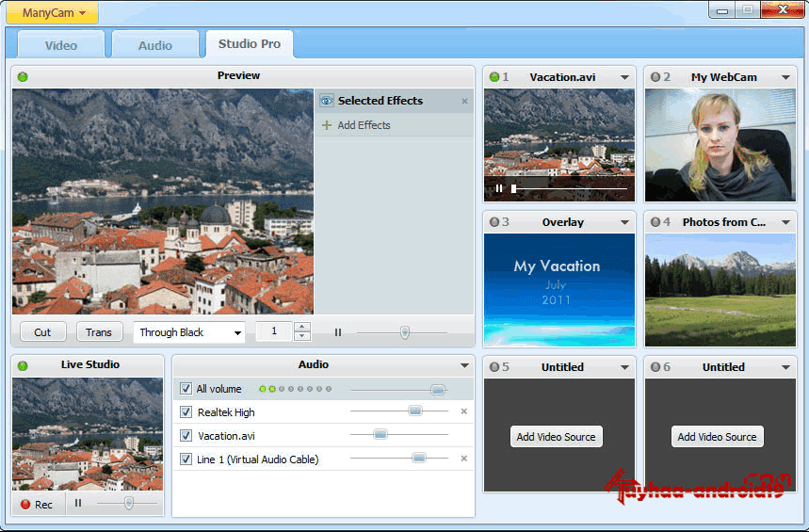Click the green Preview status indicator
This screenshot has width=809, height=532.
click(23, 77)
